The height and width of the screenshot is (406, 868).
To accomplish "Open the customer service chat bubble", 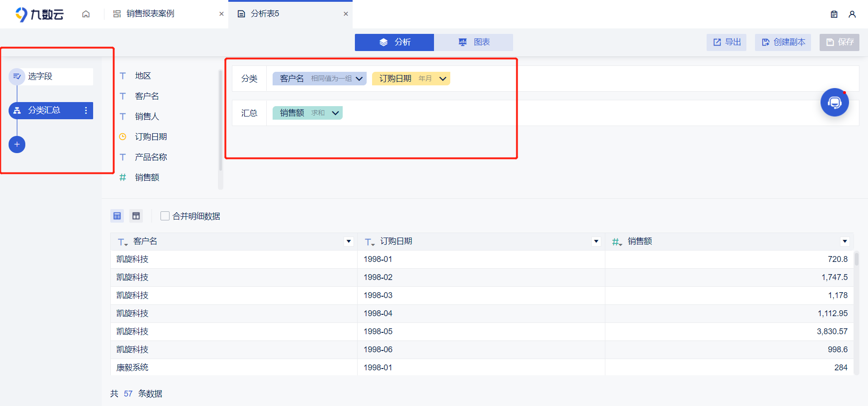I will click(x=835, y=103).
